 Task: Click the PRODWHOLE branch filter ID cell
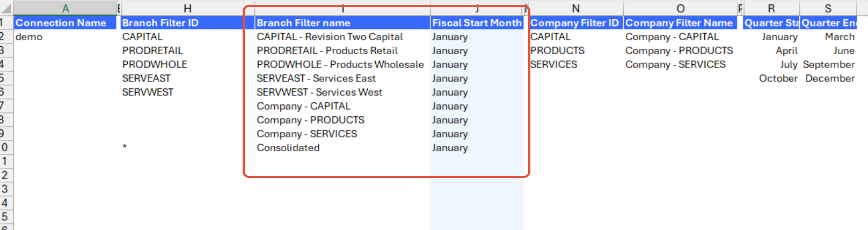[155, 64]
